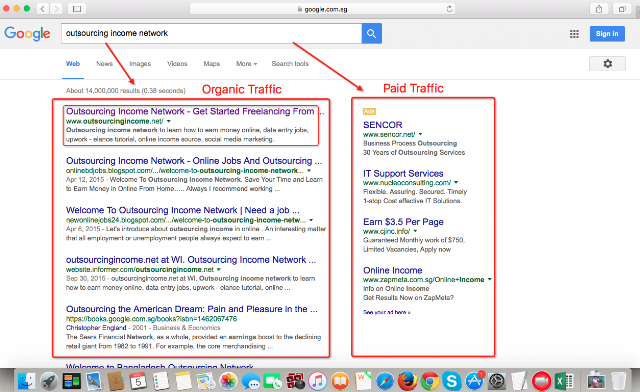Launch iTunes from the dock

click(x=318, y=381)
